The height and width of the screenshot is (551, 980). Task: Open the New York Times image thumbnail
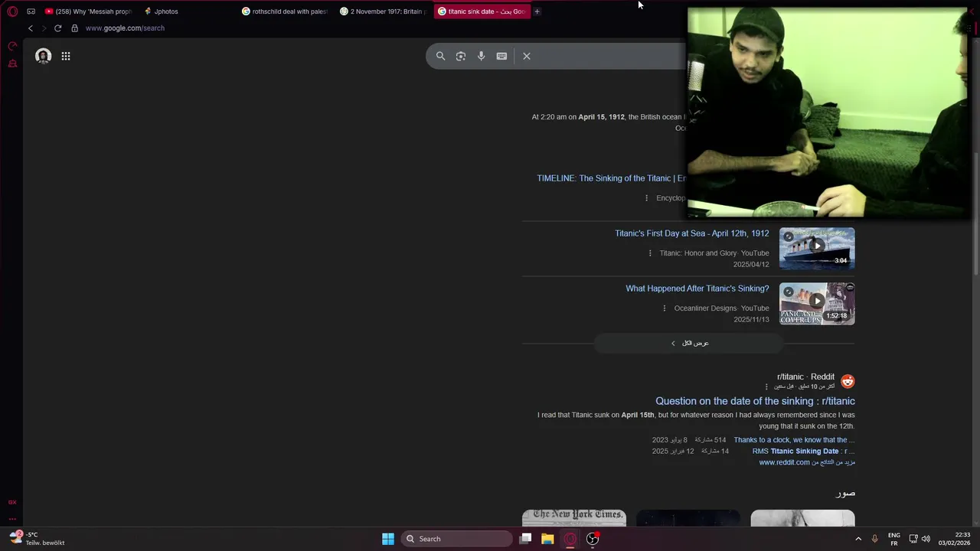(574, 518)
